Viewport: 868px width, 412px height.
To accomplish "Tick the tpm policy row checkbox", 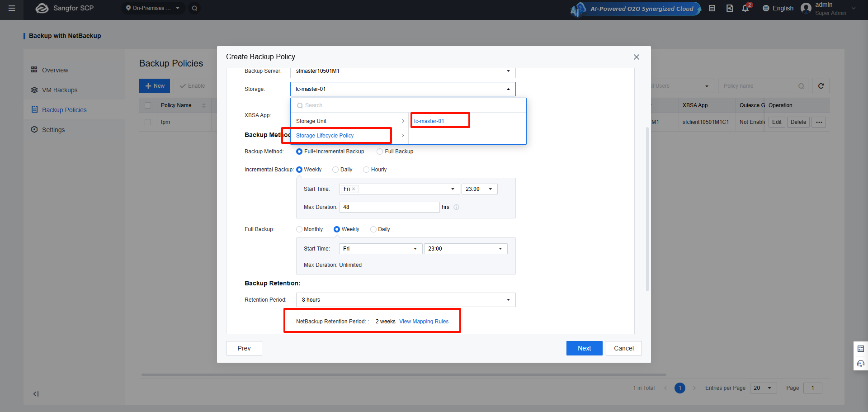I will click(x=148, y=122).
